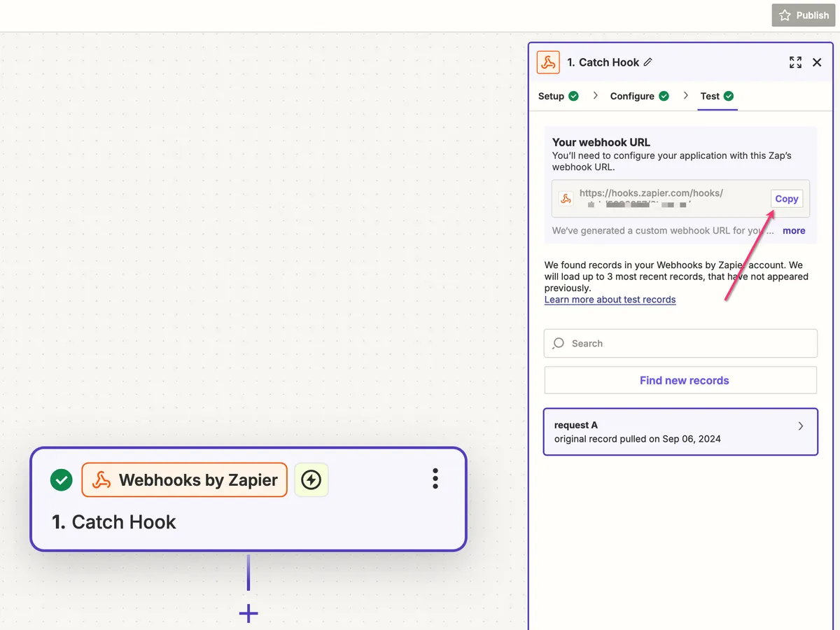Add a step with plus icon
This screenshot has width=840, height=630.
tap(248, 614)
